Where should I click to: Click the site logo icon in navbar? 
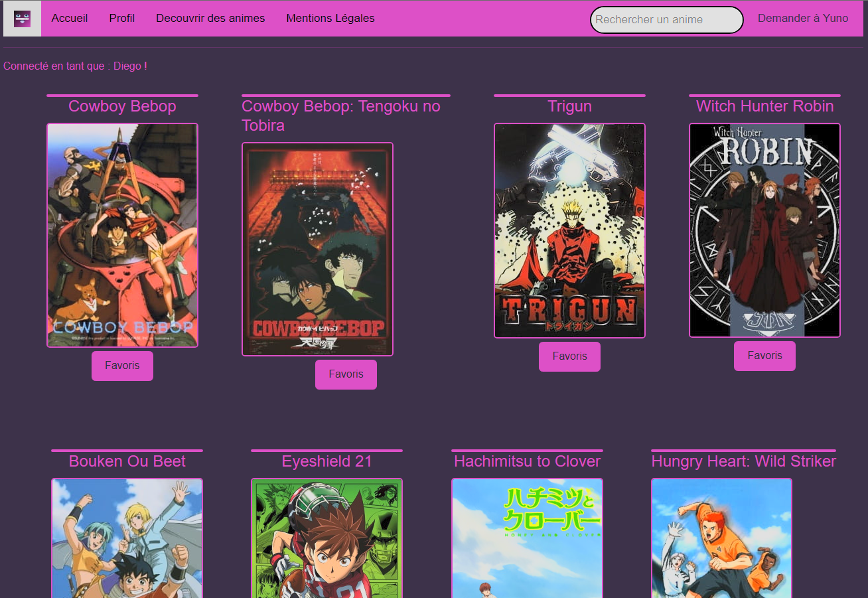[22, 19]
